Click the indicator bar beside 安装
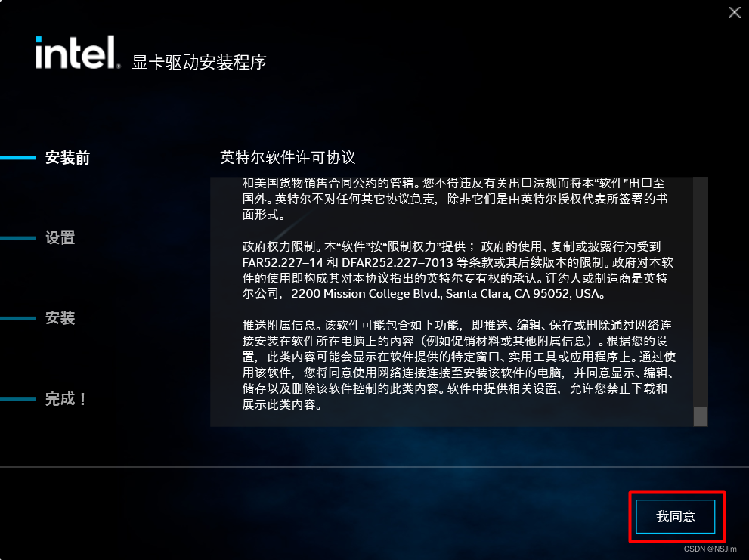 coord(17,318)
